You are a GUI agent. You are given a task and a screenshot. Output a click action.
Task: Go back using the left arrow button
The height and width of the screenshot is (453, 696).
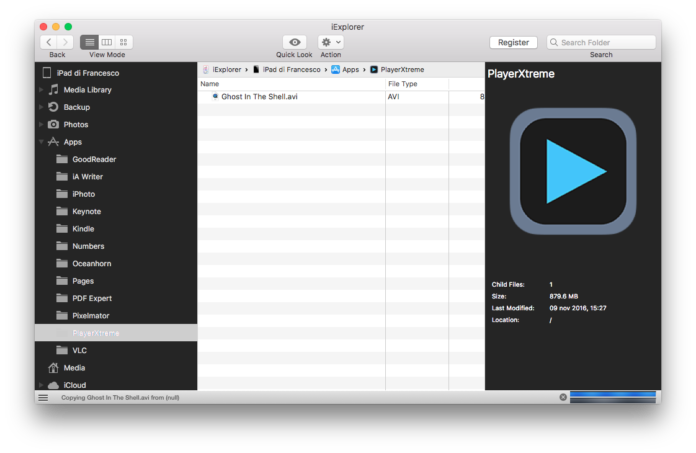49,42
